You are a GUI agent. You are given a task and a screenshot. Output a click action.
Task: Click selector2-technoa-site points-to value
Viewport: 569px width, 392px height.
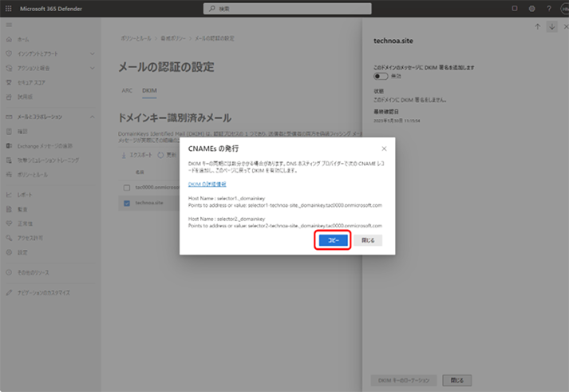click(315, 225)
